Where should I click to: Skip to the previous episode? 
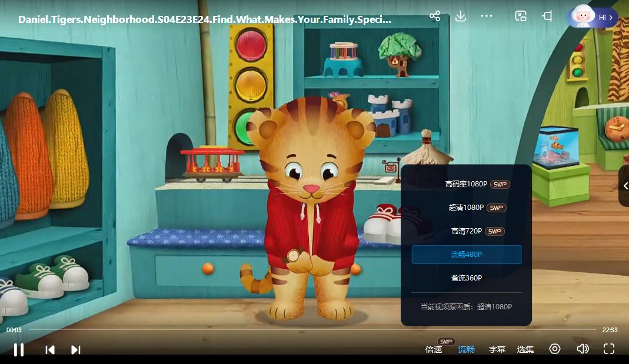(50, 350)
